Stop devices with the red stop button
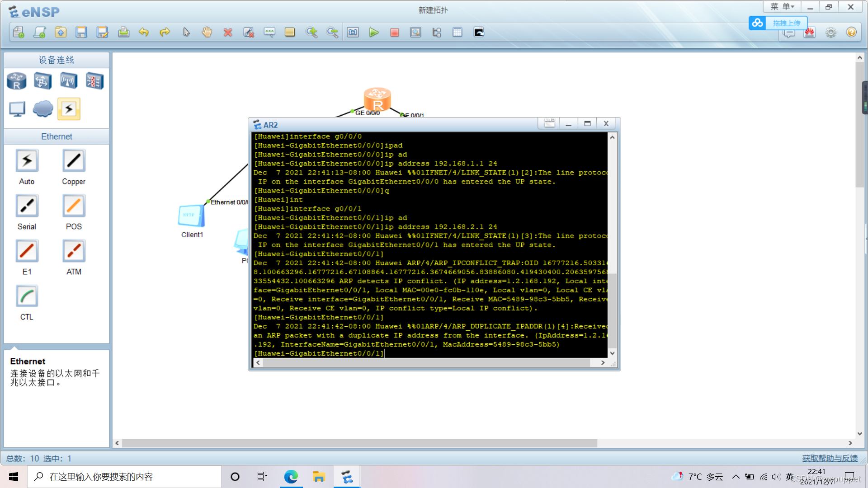Viewport: 868px width, 488px height. click(x=395, y=33)
